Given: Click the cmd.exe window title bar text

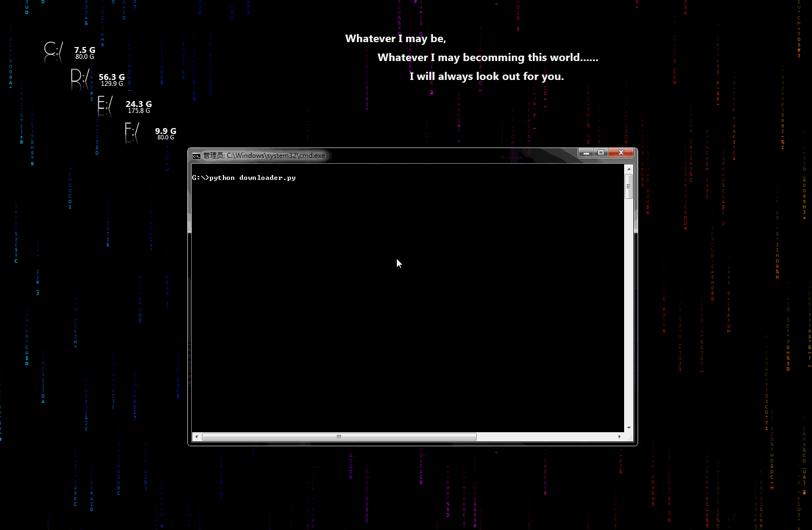Looking at the screenshot, I should pyautogui.click(x=264, y=156).
